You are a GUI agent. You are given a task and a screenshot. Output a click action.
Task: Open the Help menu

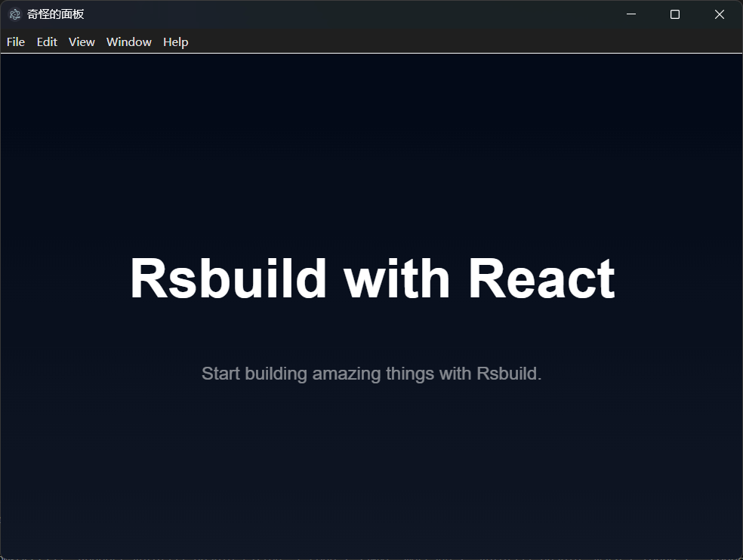[175, 42]
